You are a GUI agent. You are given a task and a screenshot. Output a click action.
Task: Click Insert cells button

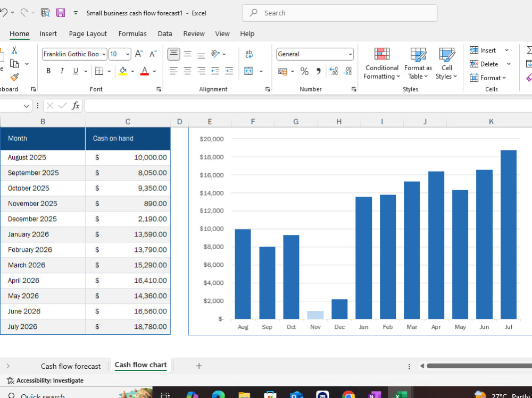click(x=483, y=50)
